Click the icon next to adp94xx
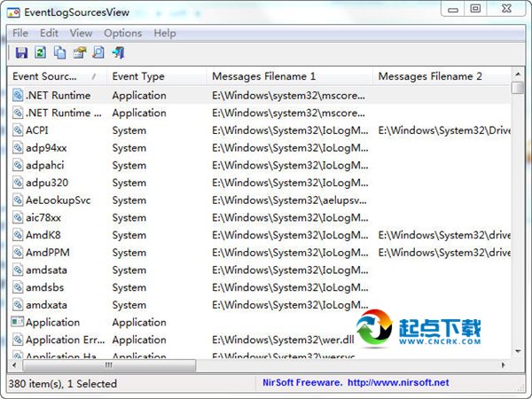Screen dimensions: 532x399 [18, 147]
